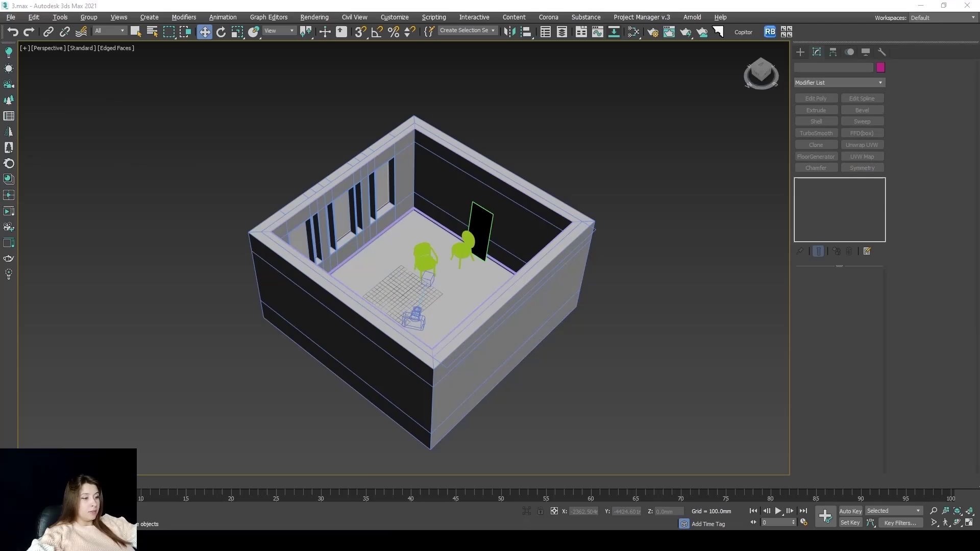Switch to Hierarchy panel tab
The image size is (980, 551).
(x=832, y=52)
